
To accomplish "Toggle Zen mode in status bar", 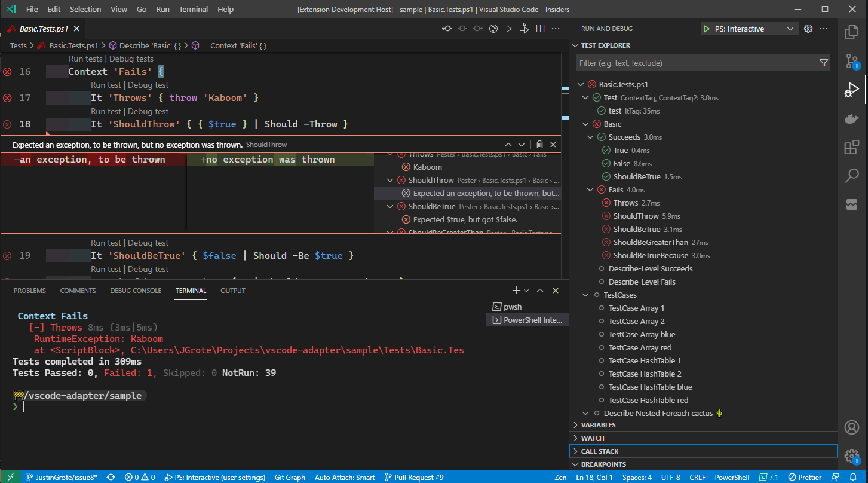I will [x=560, y=477].
